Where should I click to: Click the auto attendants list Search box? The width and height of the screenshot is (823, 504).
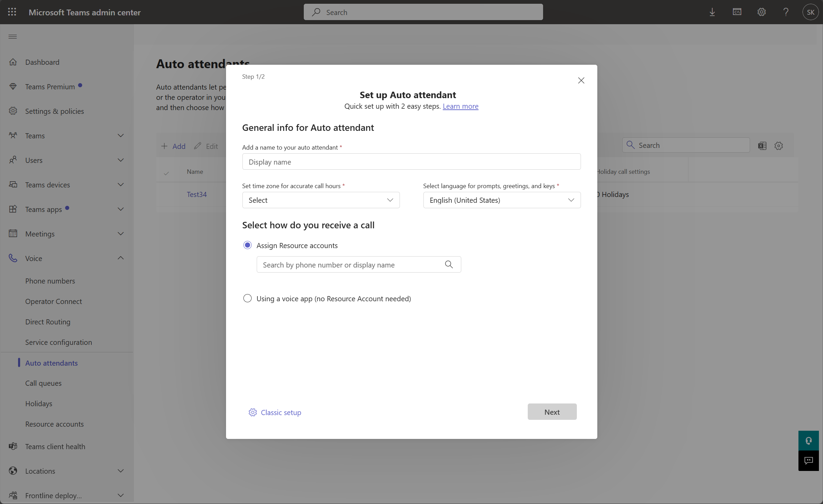[686, 145]
